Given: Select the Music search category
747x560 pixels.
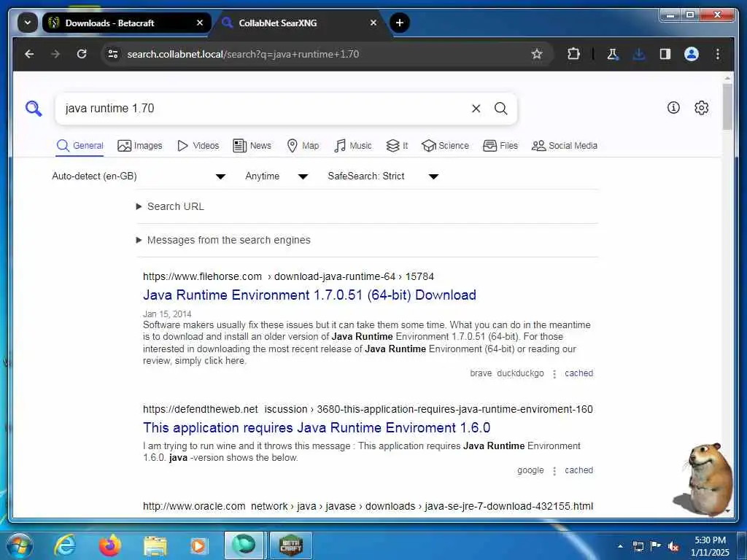Looking at the screenshot, I should [x=352, y=146].
